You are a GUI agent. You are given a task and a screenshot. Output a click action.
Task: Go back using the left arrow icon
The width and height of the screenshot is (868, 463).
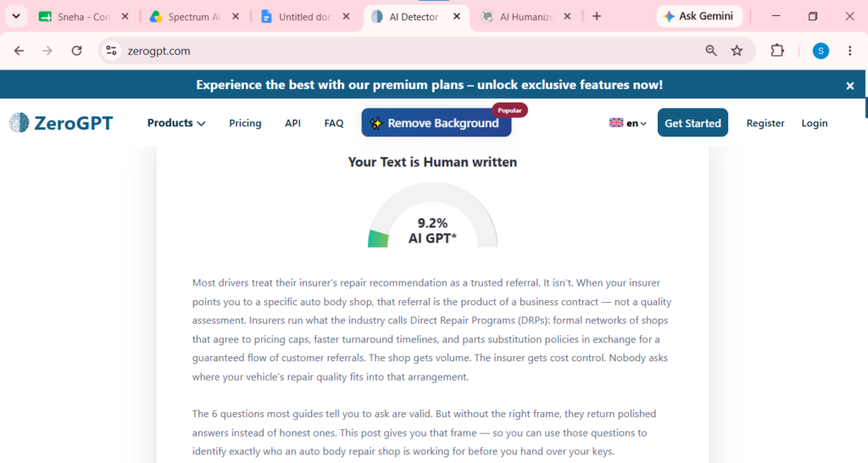point(19,51)
